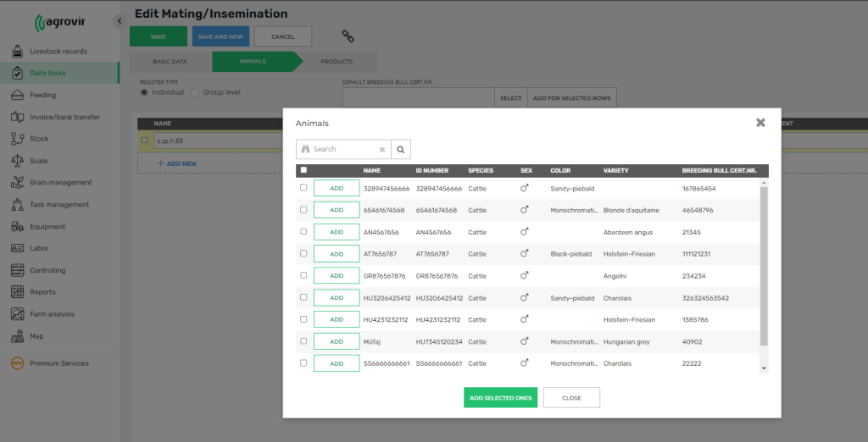Open Livestock records from the sidebar
The width and height of the screenshot is (868, 442).
[x=58, y=51]
